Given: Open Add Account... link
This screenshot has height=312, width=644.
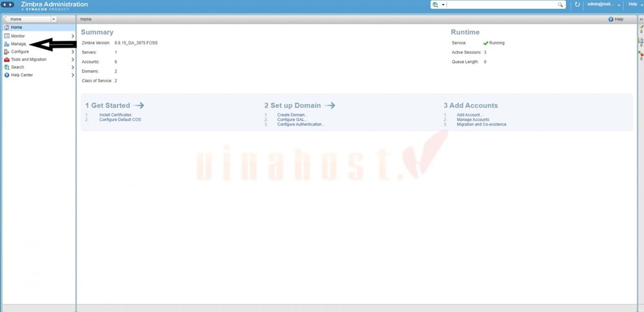Looking at the screenshot, I should coord(470,115).
